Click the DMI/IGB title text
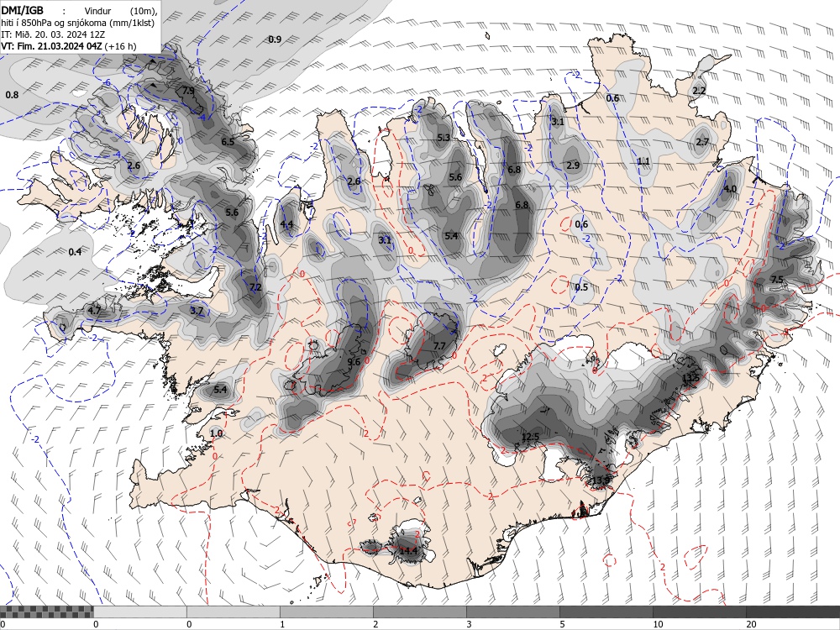The image size is (840, 630). coord(22,9)
